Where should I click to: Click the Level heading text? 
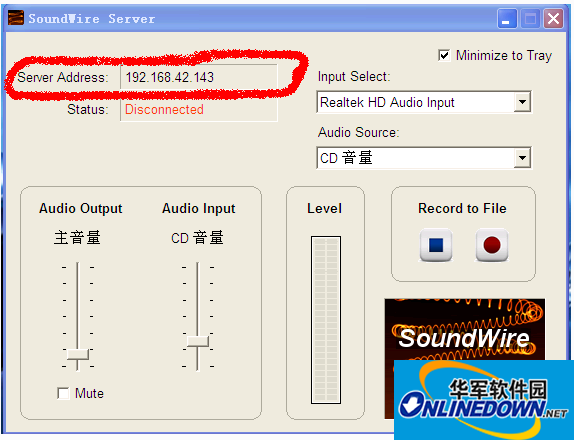tap(324, 208)
